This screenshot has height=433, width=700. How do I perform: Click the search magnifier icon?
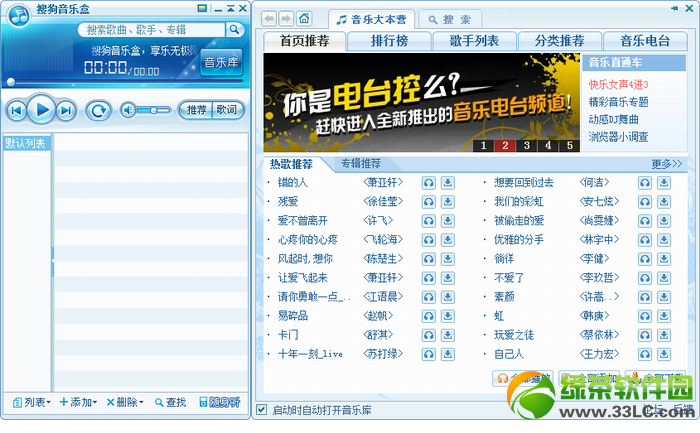[234, 30]
